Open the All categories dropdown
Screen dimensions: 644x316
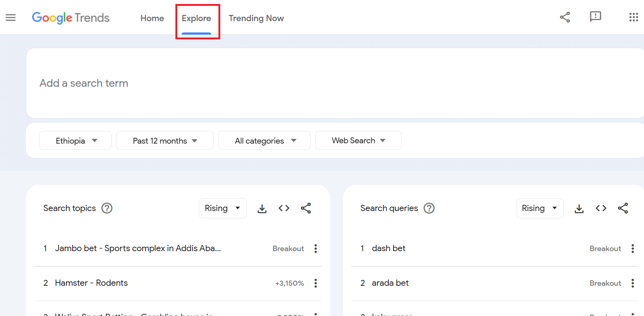[264, 140]
